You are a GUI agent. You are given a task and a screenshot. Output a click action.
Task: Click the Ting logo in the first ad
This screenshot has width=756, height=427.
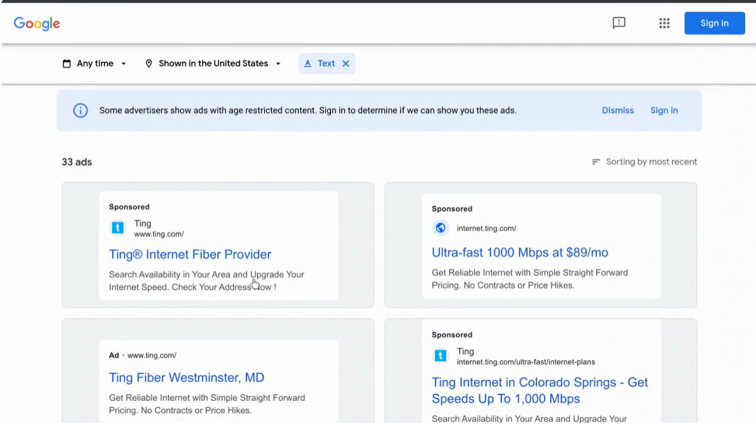(118, 227)
